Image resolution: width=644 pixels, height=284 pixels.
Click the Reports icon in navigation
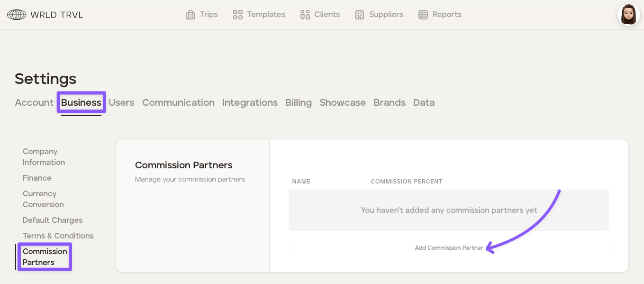point(423,15)
